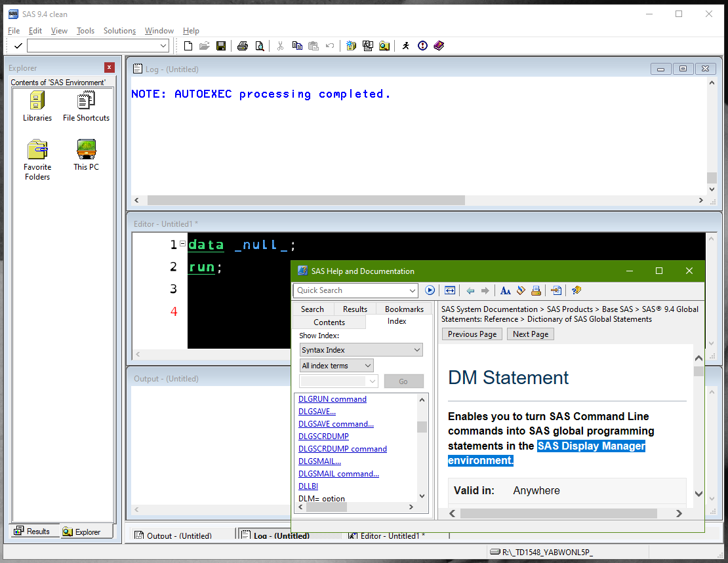
Task: Click the Copy icon on the toolbar
Action: (297, 46)
